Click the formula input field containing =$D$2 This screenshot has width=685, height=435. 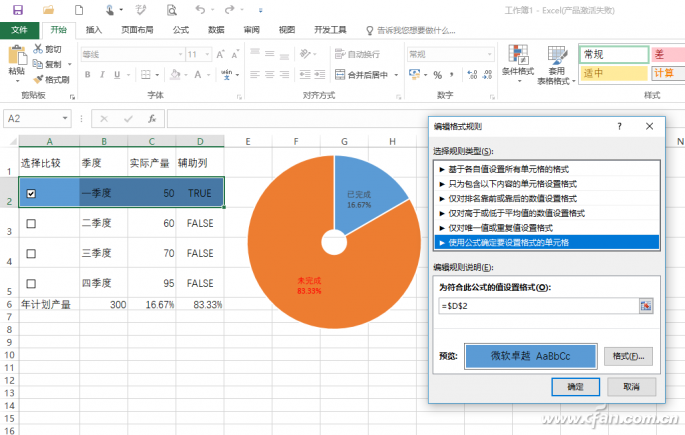pyautogui.click(x=539, y=306)
